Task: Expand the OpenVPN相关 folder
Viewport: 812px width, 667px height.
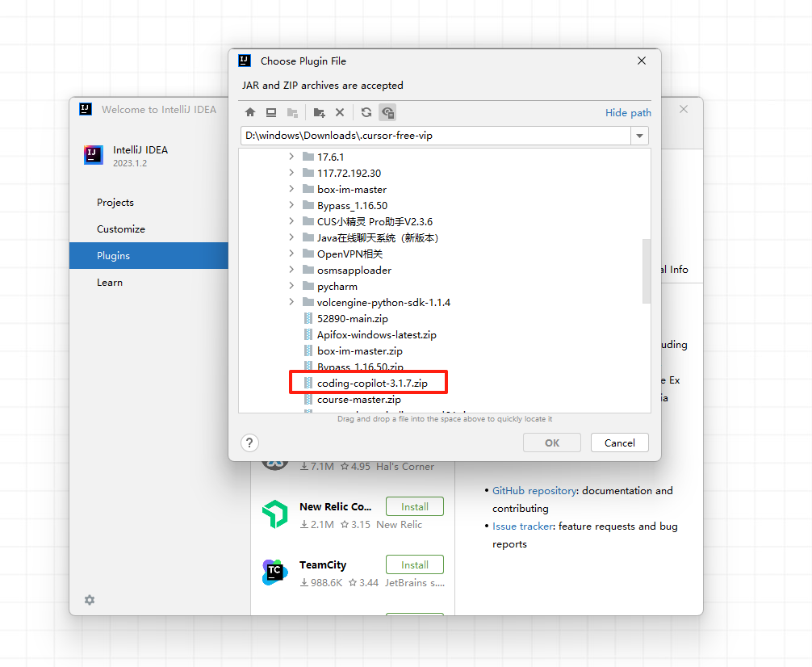Action: click(291, 254)
